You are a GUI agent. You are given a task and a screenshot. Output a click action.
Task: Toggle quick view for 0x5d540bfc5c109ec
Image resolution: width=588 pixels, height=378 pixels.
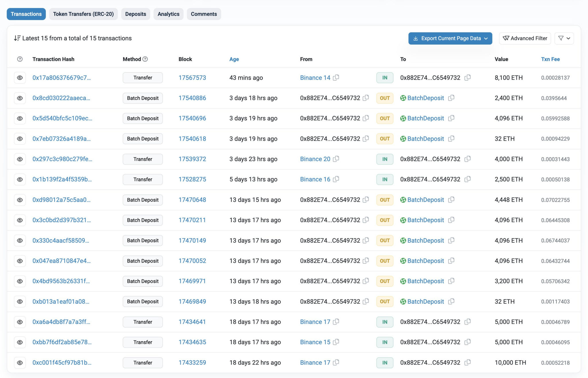coord(20,118)
